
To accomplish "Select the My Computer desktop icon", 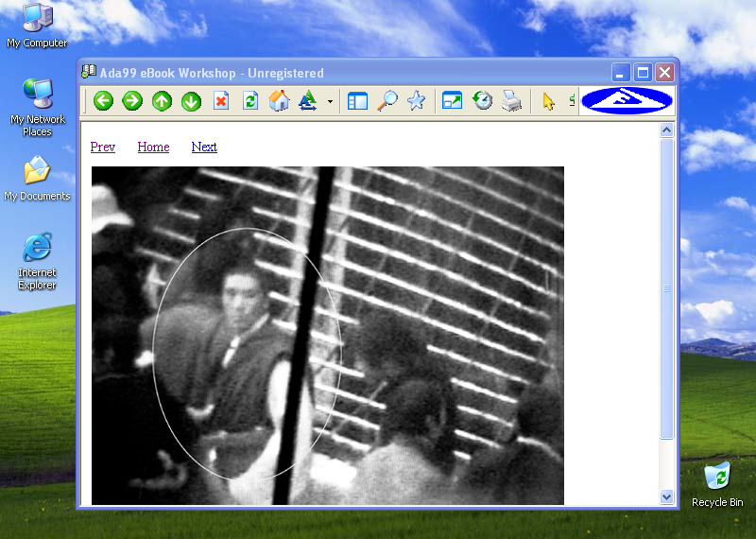I will [x=37, y=26].
